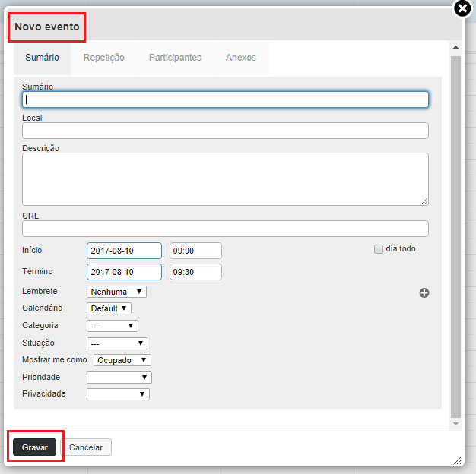Click the Início date field
Screen dimensions: 476x474
point(125,251)
